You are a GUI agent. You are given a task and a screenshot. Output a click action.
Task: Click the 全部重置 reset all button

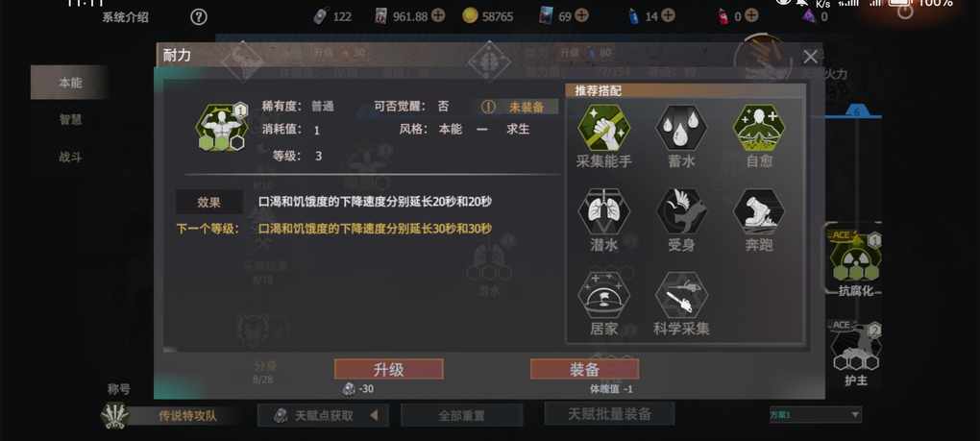pos(461,415)
